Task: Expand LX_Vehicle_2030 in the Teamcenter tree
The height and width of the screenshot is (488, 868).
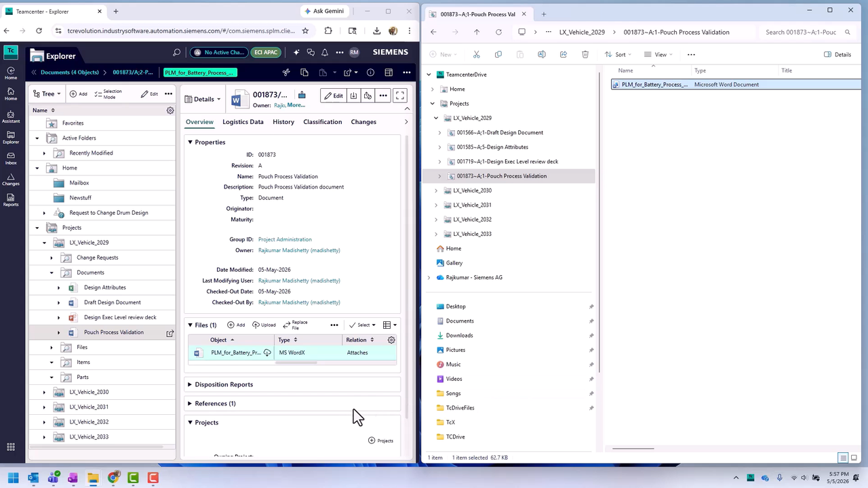Action: click(44, 392)
